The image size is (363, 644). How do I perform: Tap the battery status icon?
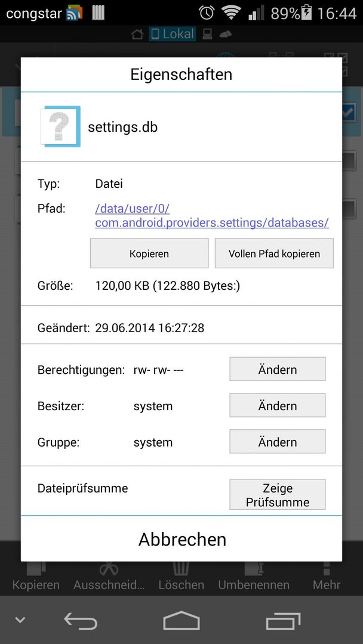307,13
